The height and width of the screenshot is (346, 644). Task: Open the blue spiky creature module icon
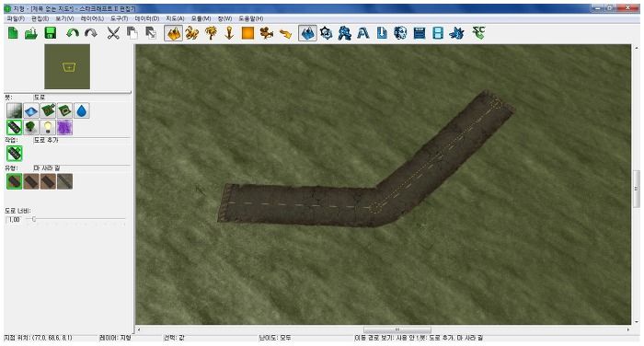click(x=456, y=33)
